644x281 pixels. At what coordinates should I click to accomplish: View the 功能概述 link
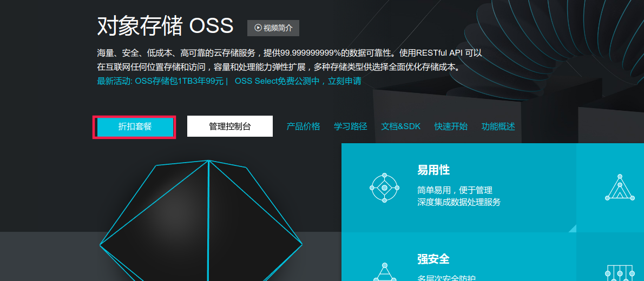point(498,126)
